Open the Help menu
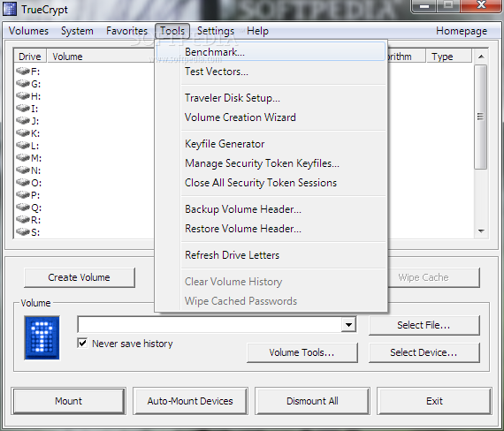 point(257,31)
